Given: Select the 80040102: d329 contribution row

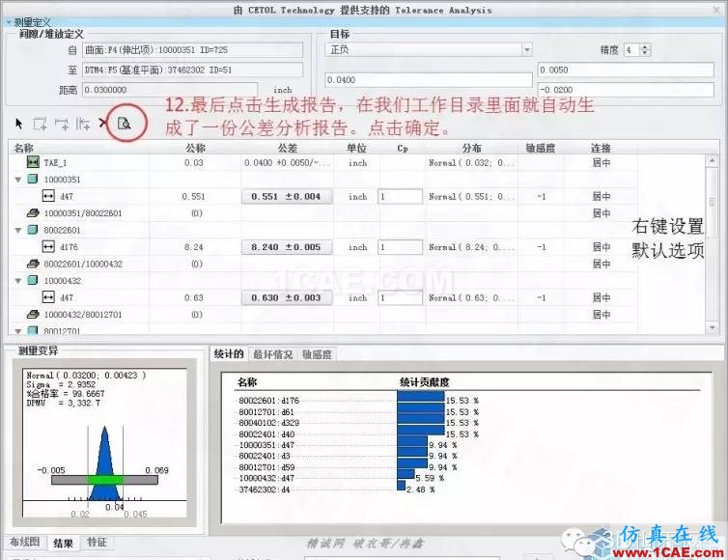Looking at the screenshot, I should [268, 423].
